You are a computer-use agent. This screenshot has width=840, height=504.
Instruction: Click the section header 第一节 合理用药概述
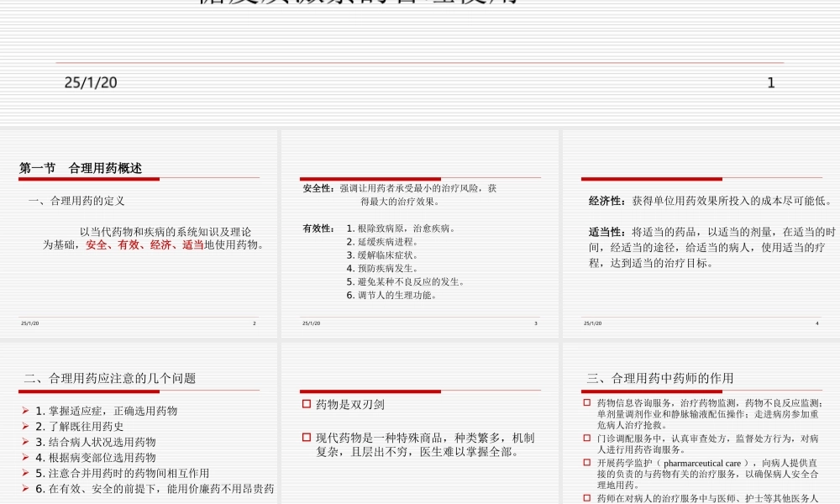coord(80,167)
